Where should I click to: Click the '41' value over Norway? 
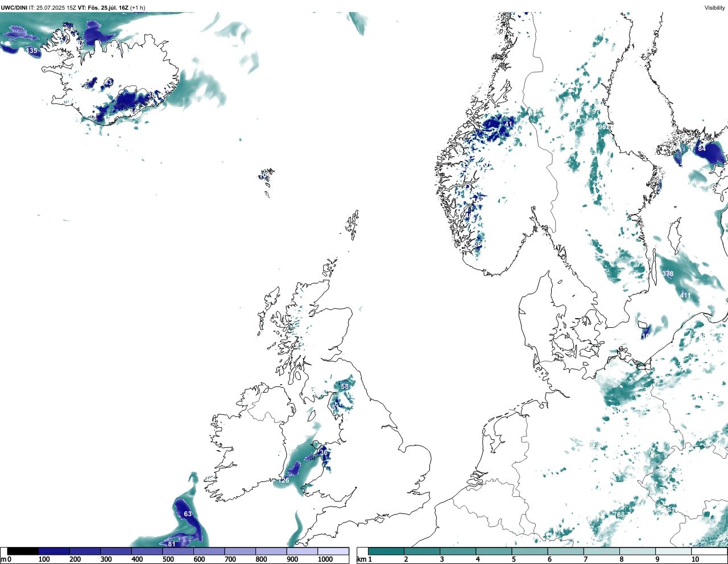(x=508, y=124)
